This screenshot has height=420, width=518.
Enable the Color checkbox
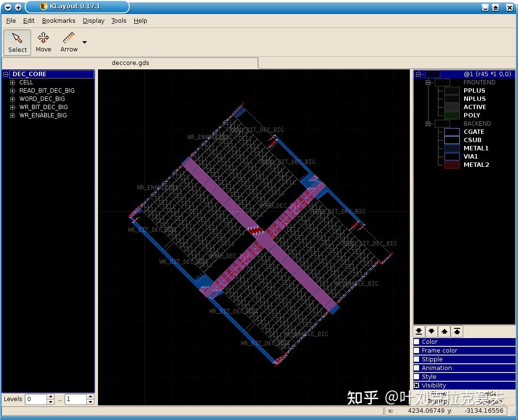pos(416,341)
